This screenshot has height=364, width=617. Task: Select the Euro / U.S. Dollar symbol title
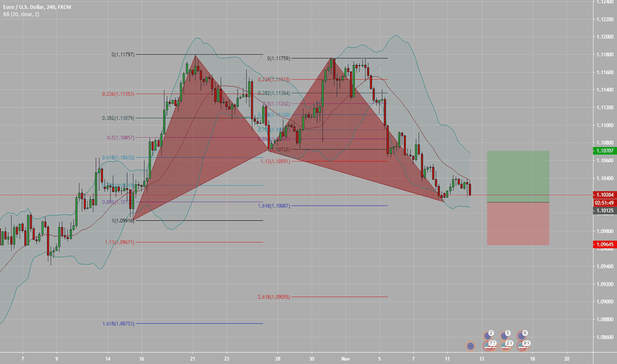(37, 7)
